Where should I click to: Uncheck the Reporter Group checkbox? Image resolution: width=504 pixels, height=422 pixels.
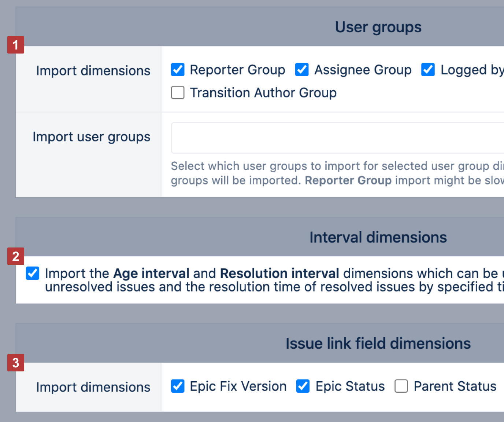pos(178,70)
